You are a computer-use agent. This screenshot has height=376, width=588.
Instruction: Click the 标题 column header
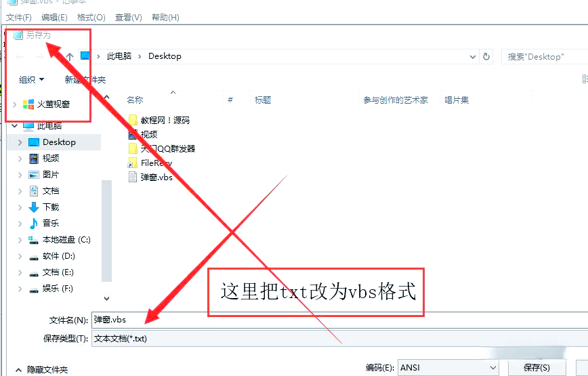pos(263,100)
